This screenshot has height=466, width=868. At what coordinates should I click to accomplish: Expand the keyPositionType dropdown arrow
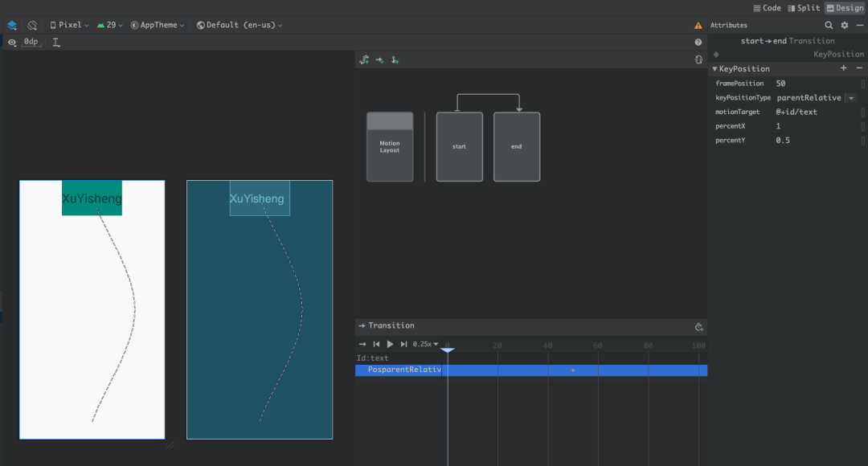coord(851,98)
